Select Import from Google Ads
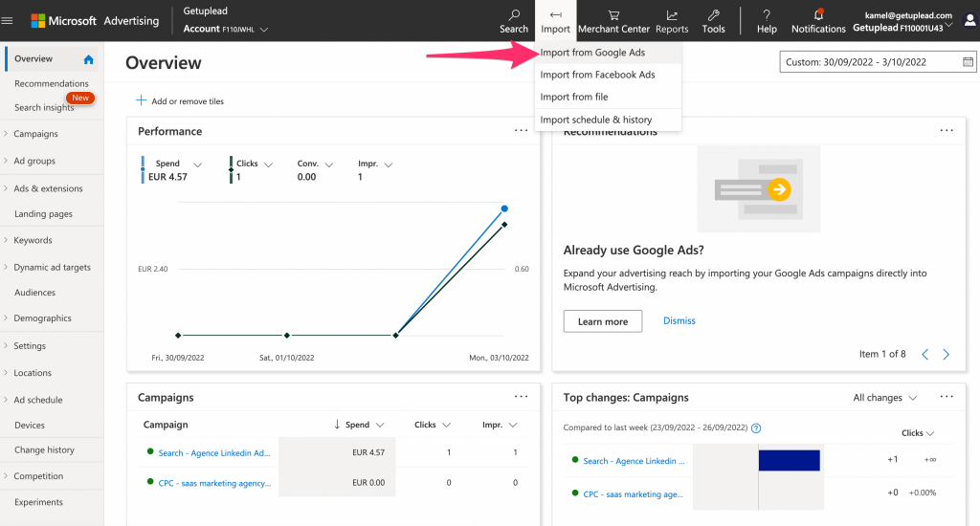 [608, 53]
